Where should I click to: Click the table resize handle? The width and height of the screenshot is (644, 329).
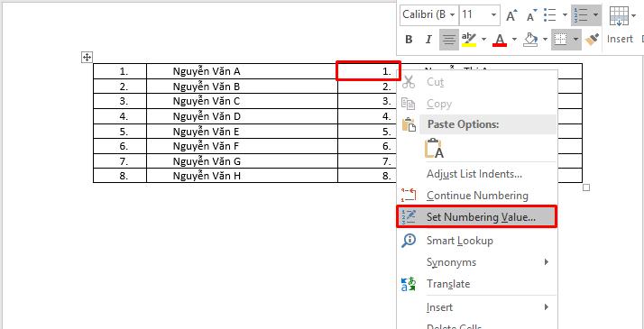pyautogui.click(x=586, y=187)
